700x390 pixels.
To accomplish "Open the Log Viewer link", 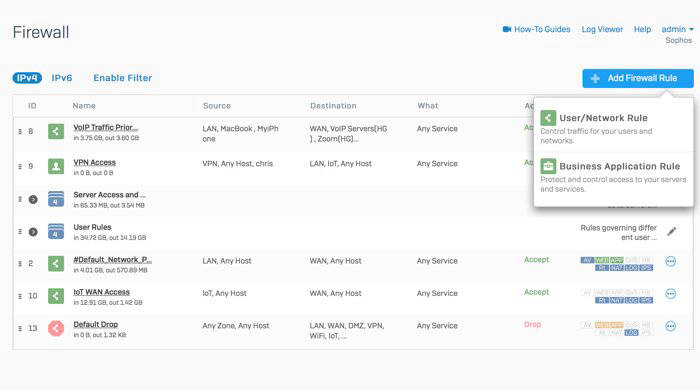I will (602, 29).
